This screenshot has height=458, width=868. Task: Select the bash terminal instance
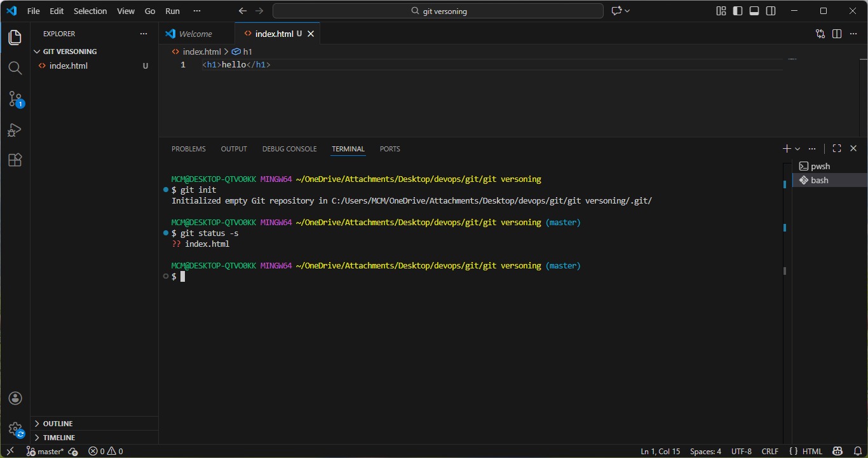[830, 180]
